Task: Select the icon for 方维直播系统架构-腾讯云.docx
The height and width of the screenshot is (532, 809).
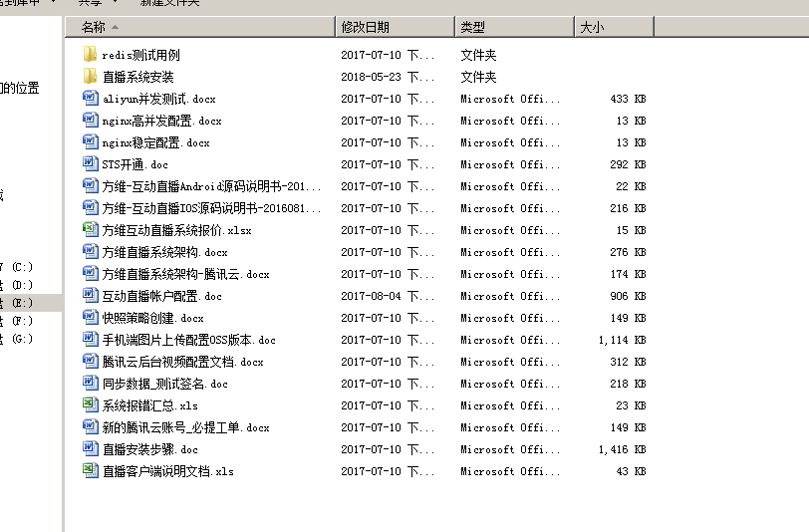Action: tap(91, 274)
